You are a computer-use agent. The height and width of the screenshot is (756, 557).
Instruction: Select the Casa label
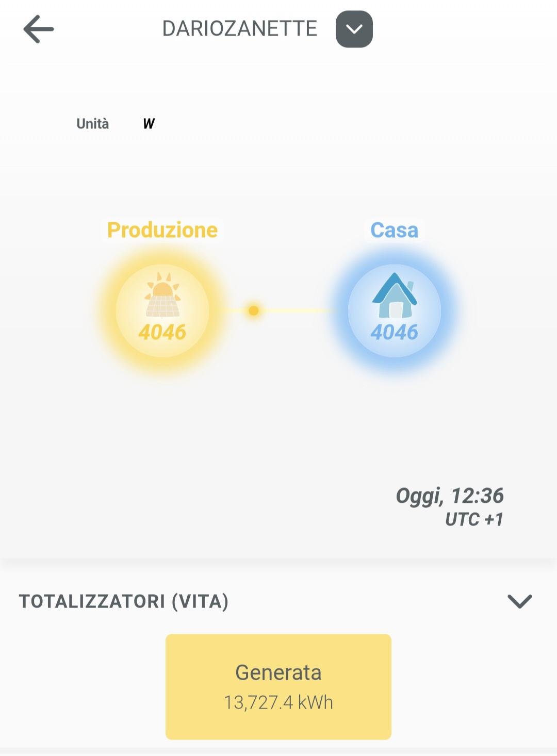[x=394, y=230]
